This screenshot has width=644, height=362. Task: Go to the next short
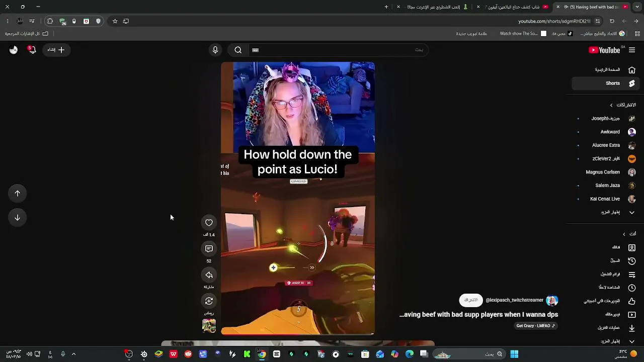tap(17, 218)
